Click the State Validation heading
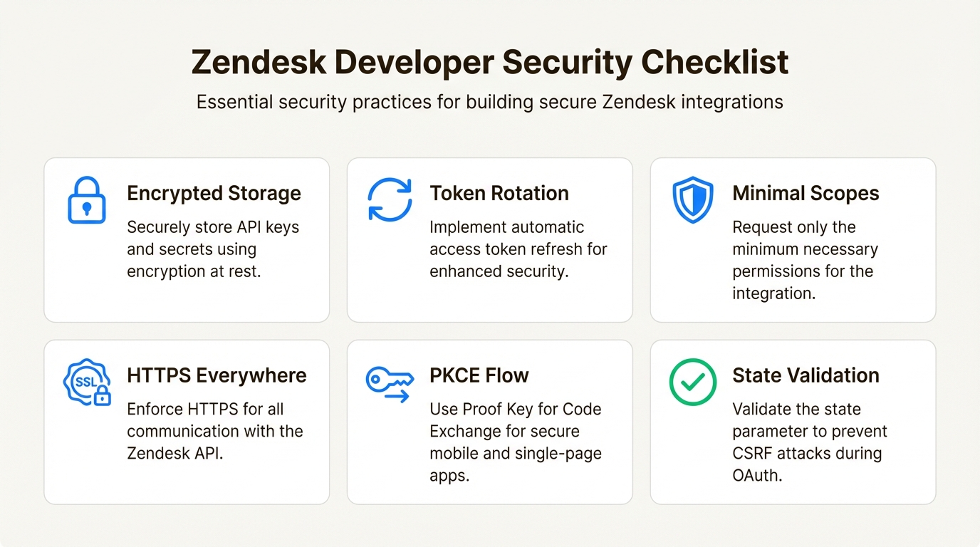Image resolution: width=980 pixels, height=547 pixels. 806,375
